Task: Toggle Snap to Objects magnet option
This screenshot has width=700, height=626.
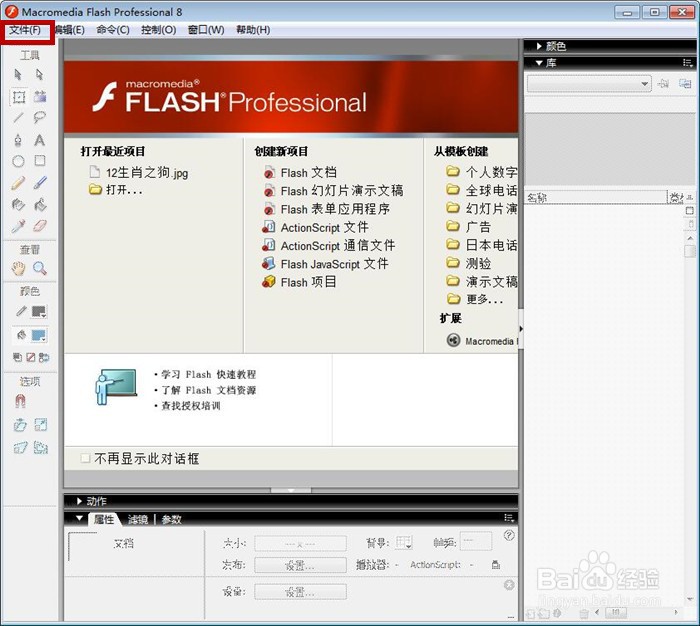Action: pos(20,401)
